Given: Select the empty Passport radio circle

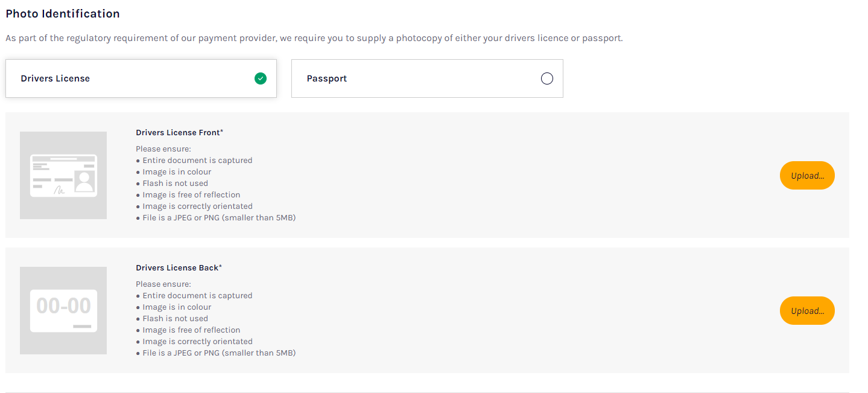Looking at the screenshot, I should (547, 78).
